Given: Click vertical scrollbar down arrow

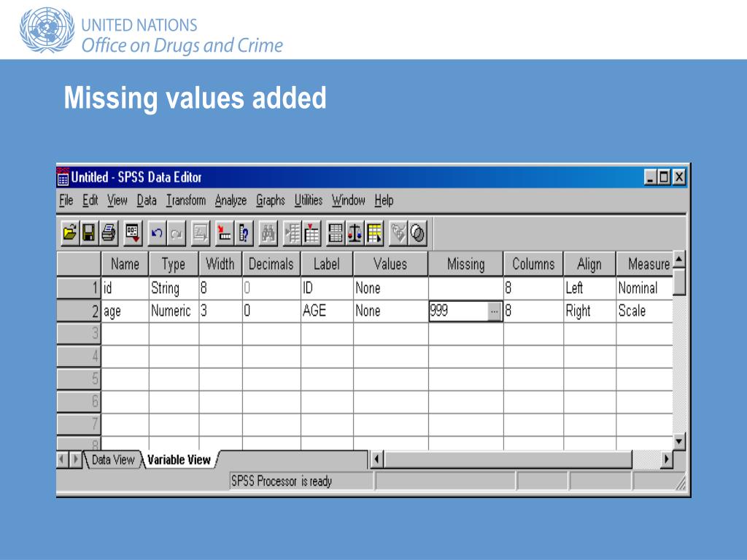Looking at the screenshot, I should (x=679, y=441).
